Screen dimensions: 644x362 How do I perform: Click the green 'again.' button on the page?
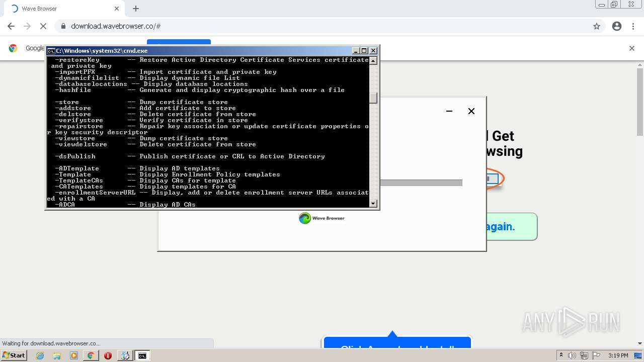[512, 227]
